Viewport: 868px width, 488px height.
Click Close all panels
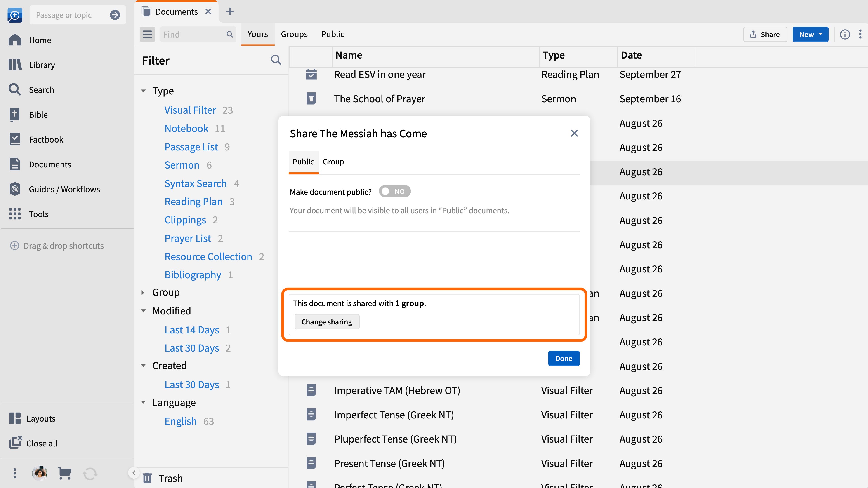33,443
